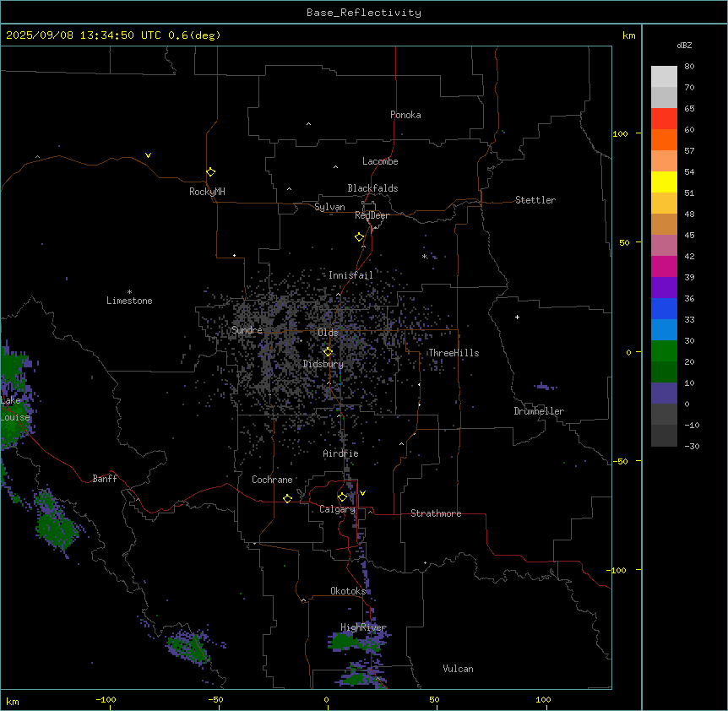The width and height of the screenshot is (728, 711).
Task: Click the 100 tick on the right vertical axis
Action: coord(620,133)
